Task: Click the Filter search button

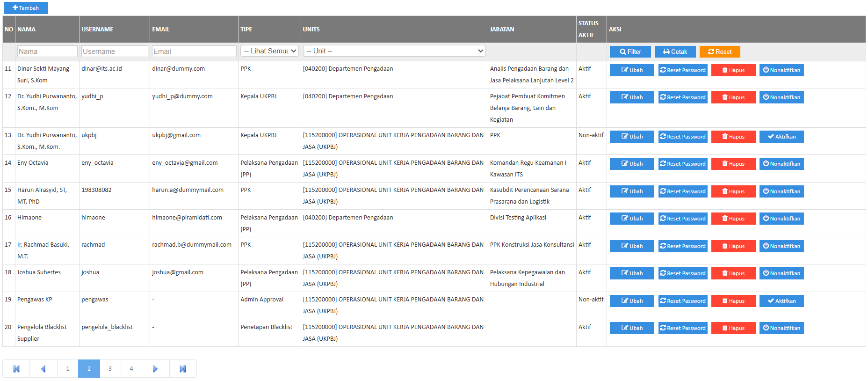Action: (630, 52)
